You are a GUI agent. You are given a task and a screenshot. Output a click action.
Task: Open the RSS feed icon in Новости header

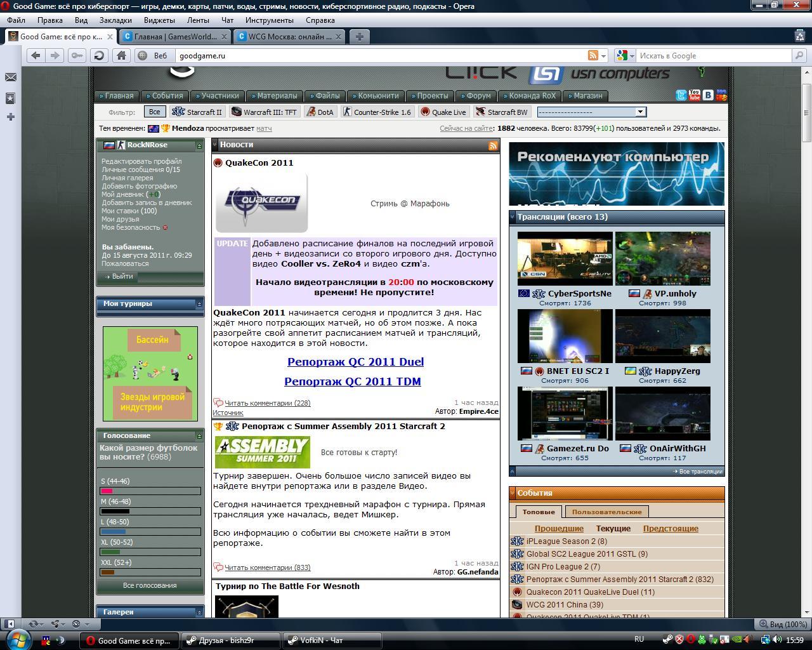tap(493, 145)
